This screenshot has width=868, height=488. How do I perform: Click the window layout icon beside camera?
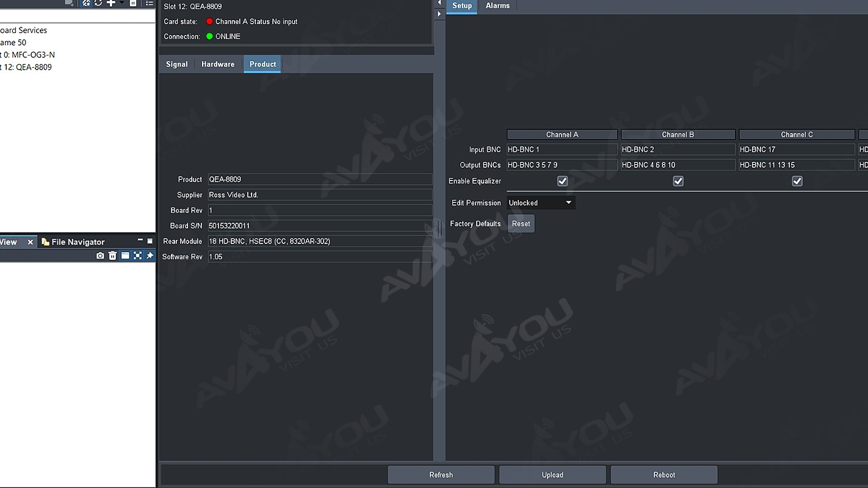[x=125, y=256]
